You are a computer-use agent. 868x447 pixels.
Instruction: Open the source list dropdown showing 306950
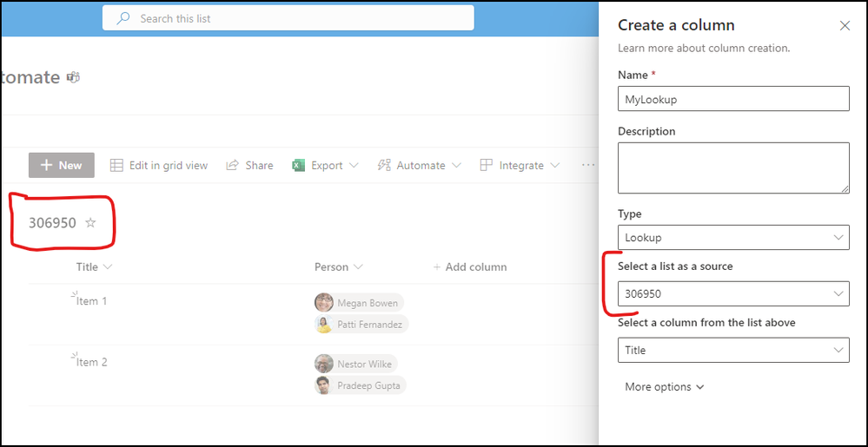click(733, 293)
